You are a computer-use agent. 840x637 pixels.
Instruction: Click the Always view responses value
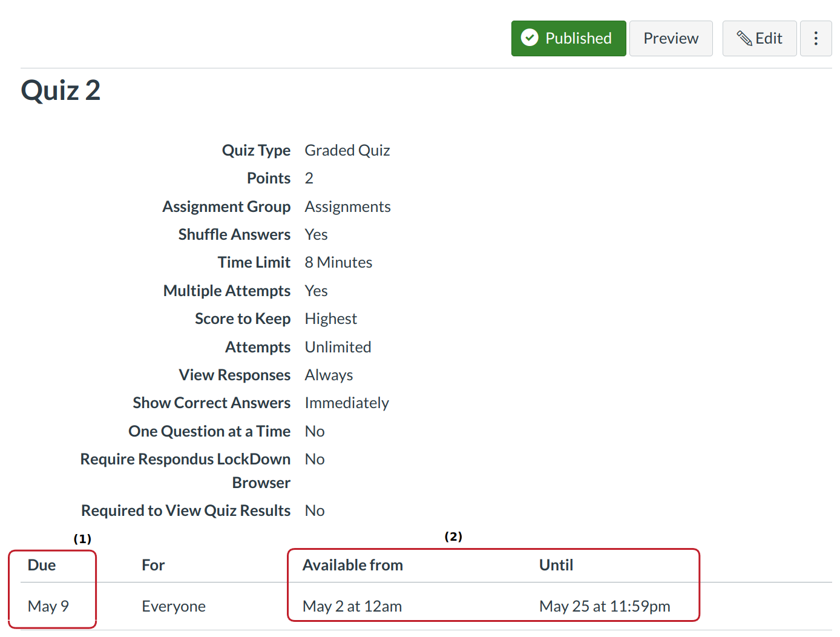(329, 375)
